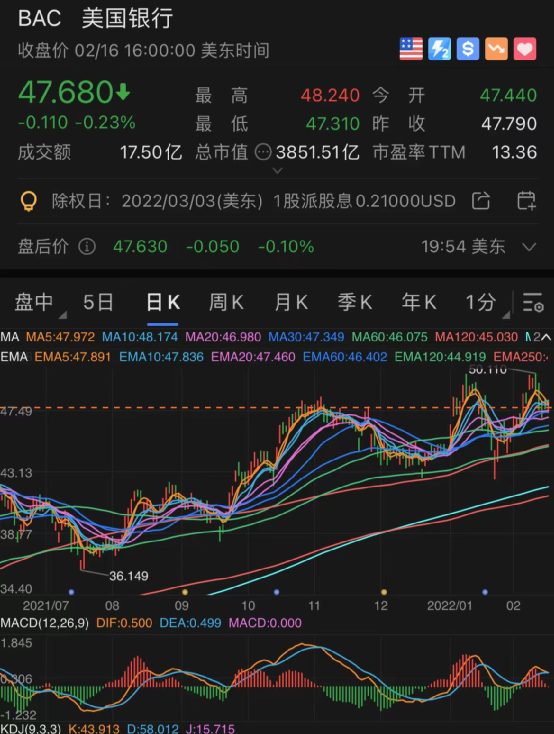Expand the after-hours price row chevron

coord(529,247)
